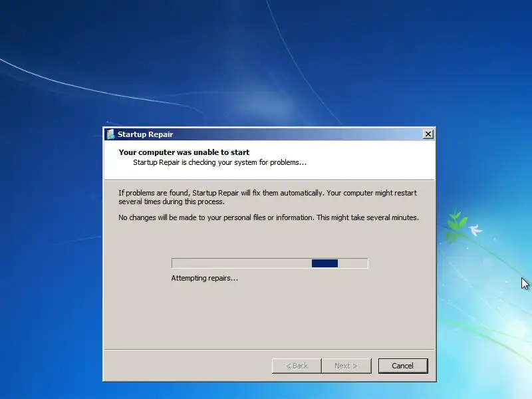532x399 pixels.
Task: Click the disabled Back button
Action: pyautogui.click(x=297, y=366)
